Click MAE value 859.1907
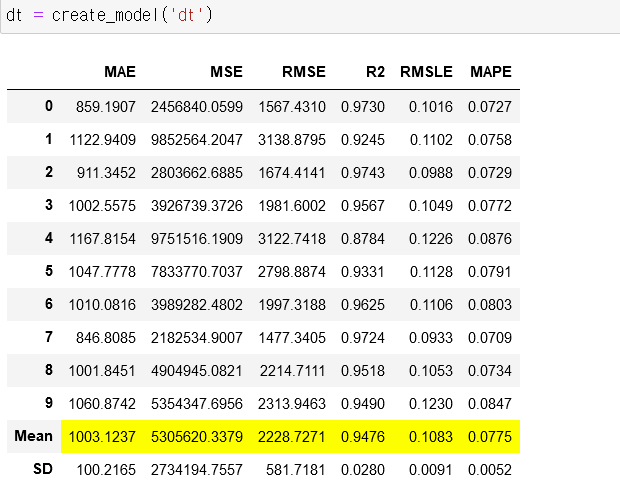This screenshot has height=496, width=620. pos(106,107)
